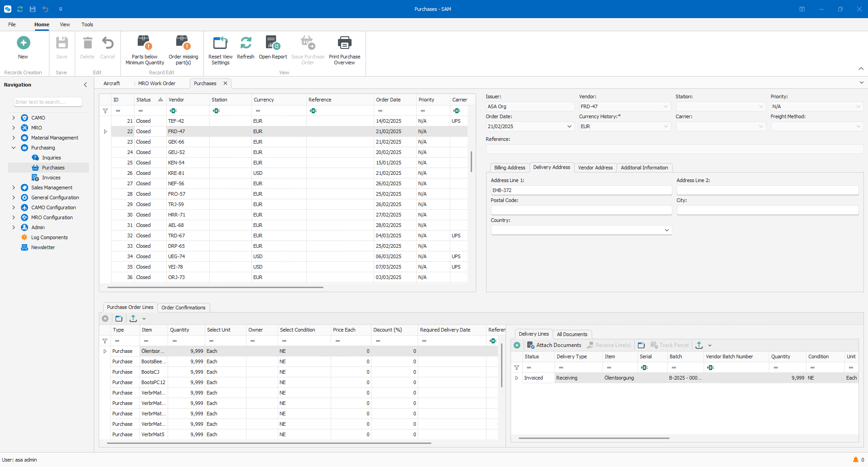Open the Order Date picker dropdown

coord(569,126)
